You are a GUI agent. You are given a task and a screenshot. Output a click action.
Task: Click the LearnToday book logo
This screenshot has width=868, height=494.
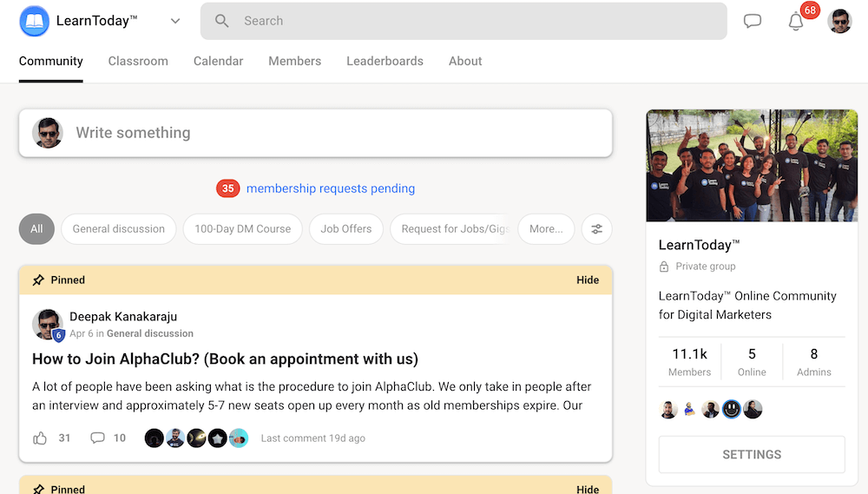coord(35,21)
